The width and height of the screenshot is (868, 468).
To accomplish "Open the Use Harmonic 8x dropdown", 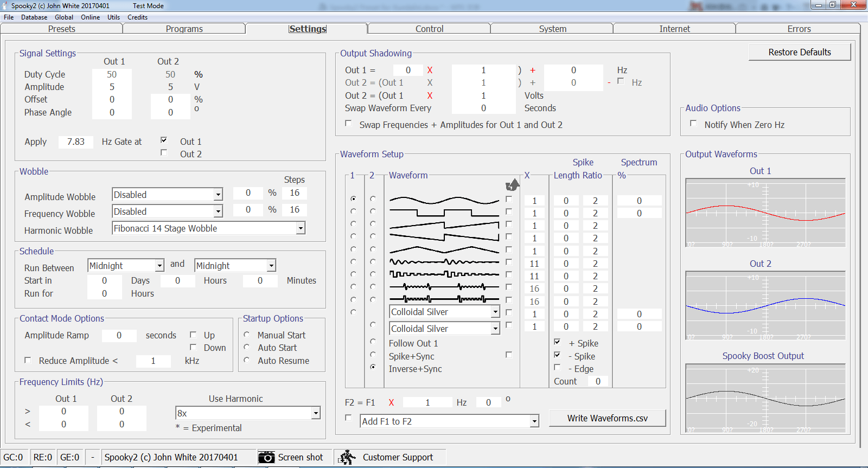I will pyautogui.click(x=315, y=413).
